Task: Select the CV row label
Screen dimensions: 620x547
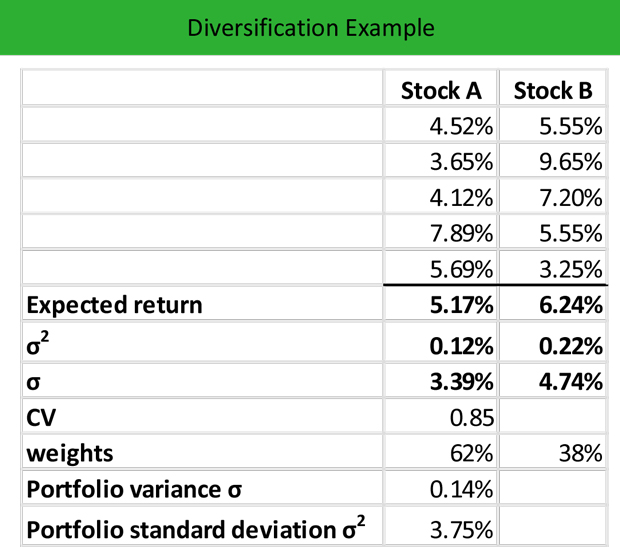Action: (x=44, y=417)
